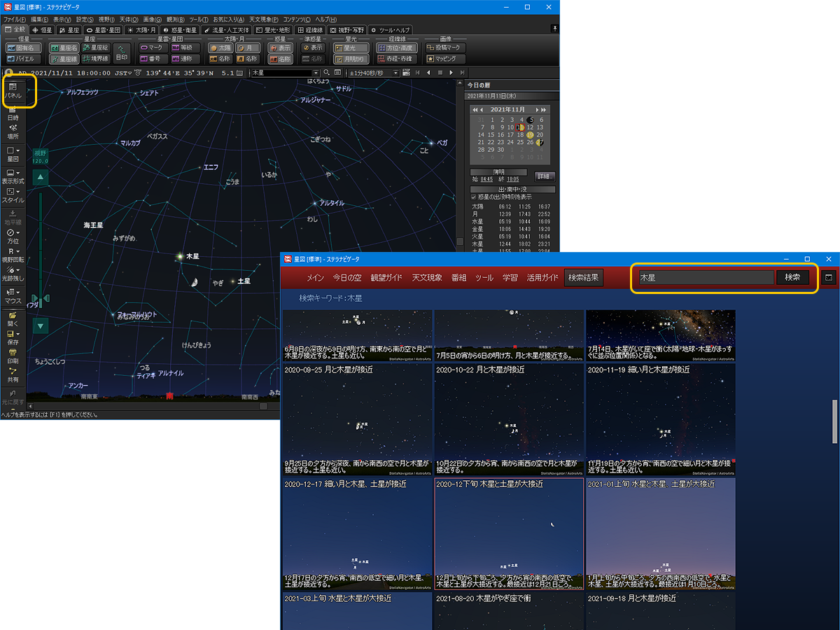
Task: Switch to the 太陽・月 ribbon tab
Action: click(x=141, y=30)
